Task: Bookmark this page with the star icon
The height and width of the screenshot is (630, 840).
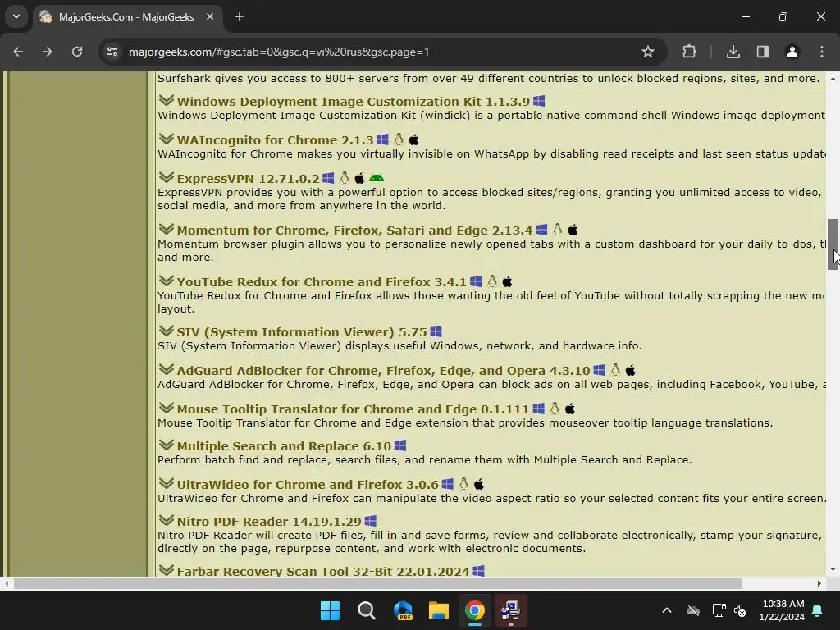Action: coord(648,52)
